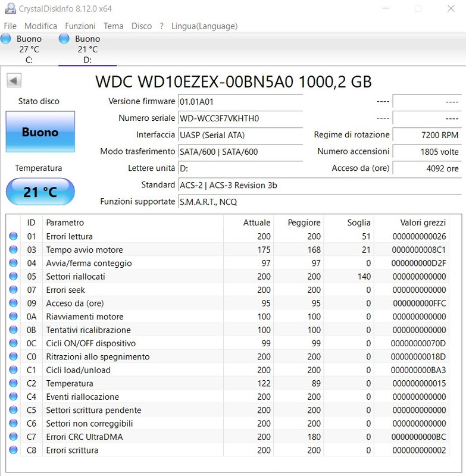
Task: Click the previous disk arrow button
Action: (14, 81)
